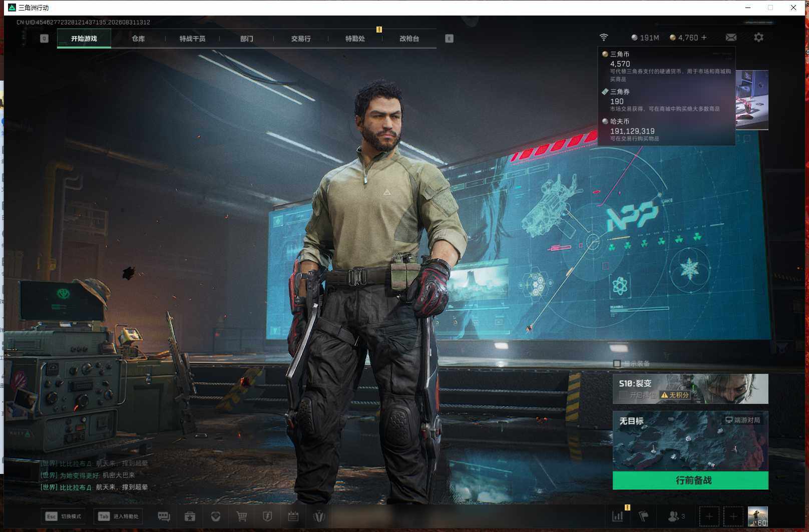The image size is (809, 532).
Task: Select the 无目标 map card
Action: (690, 441)
